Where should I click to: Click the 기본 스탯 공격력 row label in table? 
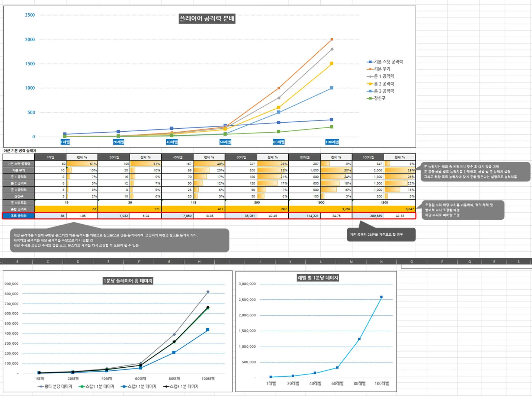pyautogui.click(x=19, y=164)
